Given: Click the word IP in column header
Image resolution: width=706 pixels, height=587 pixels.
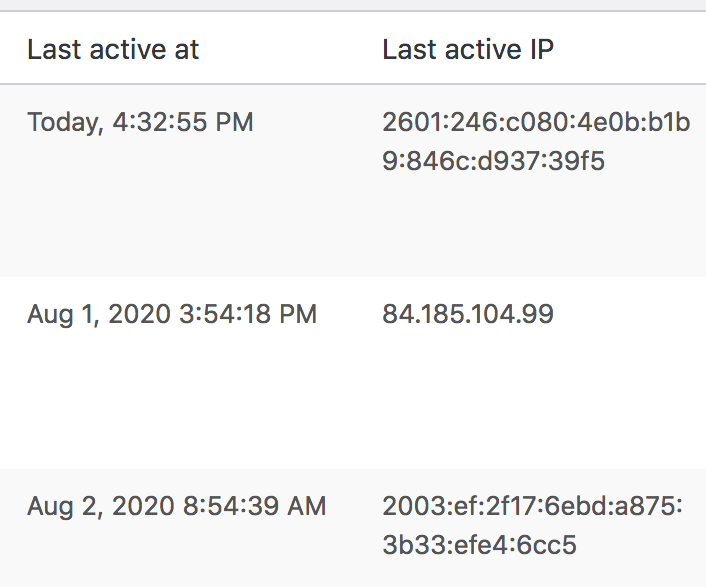Looking at the screenshot, I should [542, 49].
